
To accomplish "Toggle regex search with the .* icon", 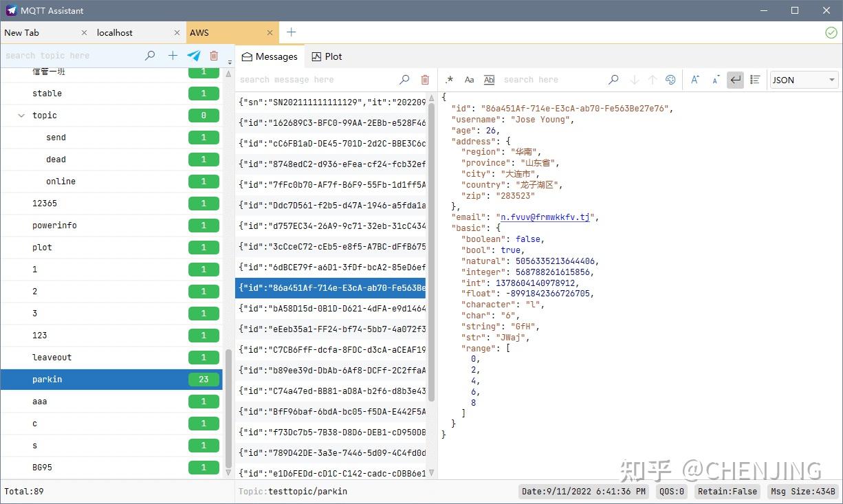I will 450,80.
